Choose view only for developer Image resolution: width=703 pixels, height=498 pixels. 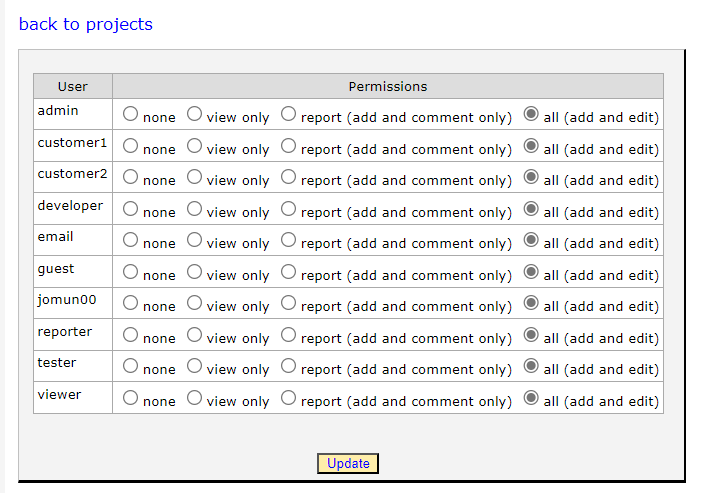point(194,209)
